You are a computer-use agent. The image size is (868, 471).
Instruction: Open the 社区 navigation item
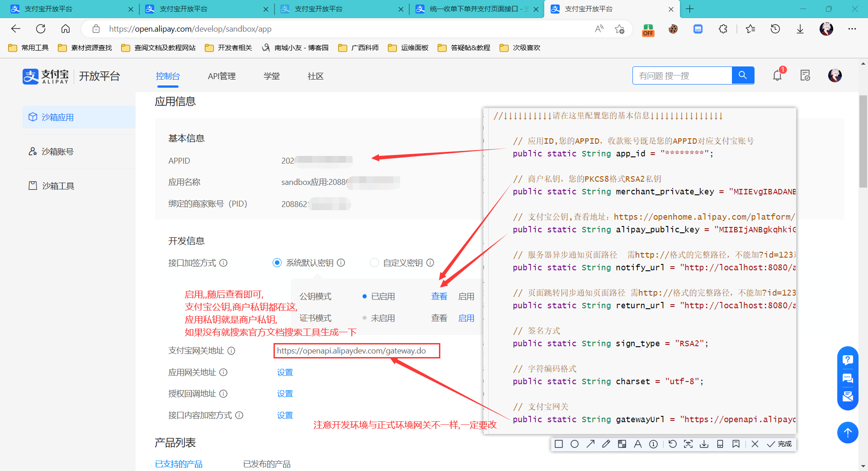pos(316,76)
